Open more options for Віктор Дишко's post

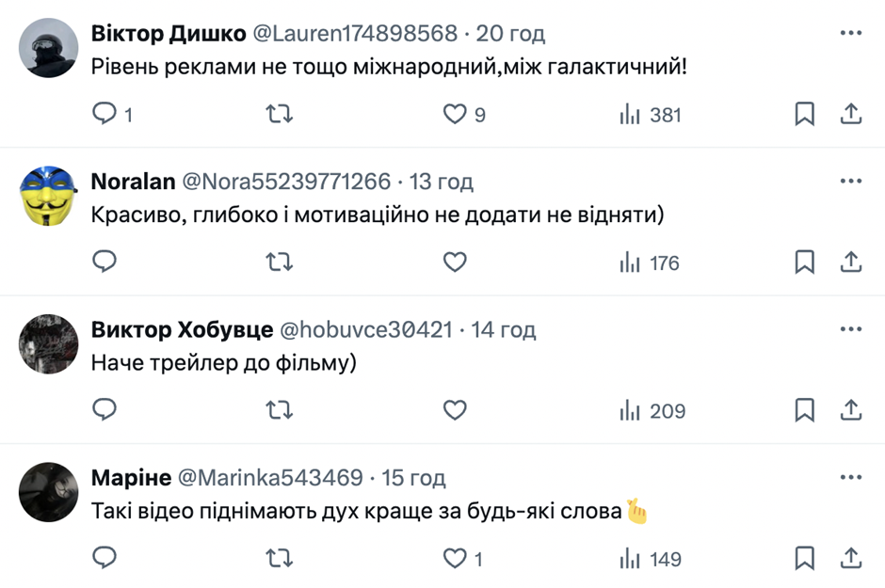click(x=850, y=34)
